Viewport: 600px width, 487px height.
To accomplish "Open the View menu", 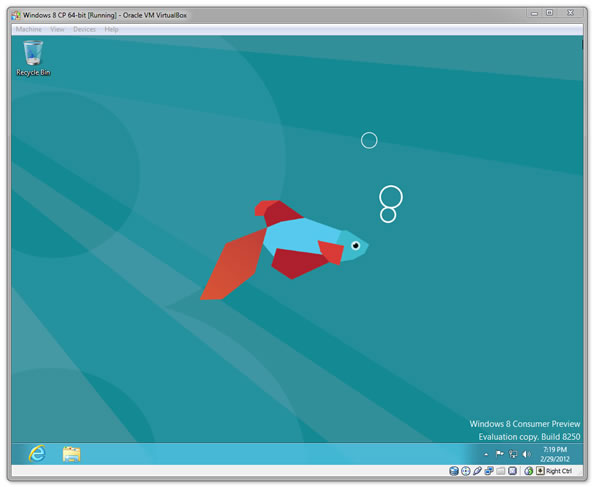I will pyautogui.click(x=57, y=29).
